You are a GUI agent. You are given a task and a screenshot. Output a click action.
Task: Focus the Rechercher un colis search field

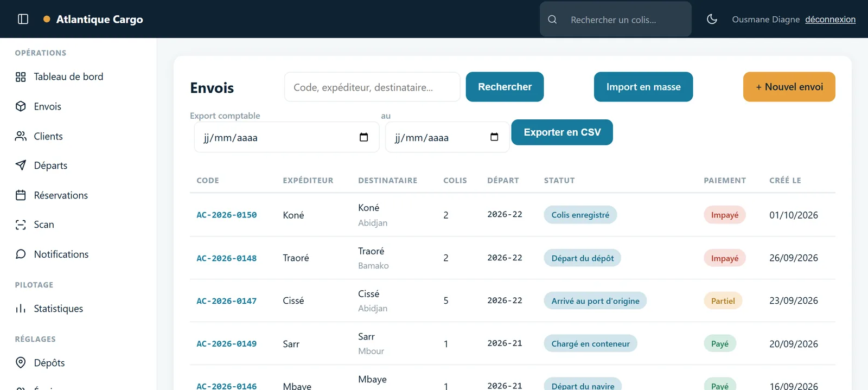616,20
